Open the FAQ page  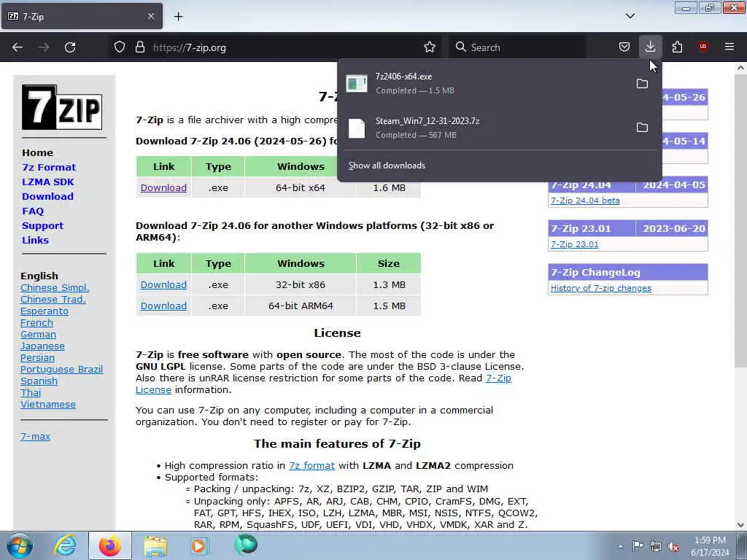33,211
